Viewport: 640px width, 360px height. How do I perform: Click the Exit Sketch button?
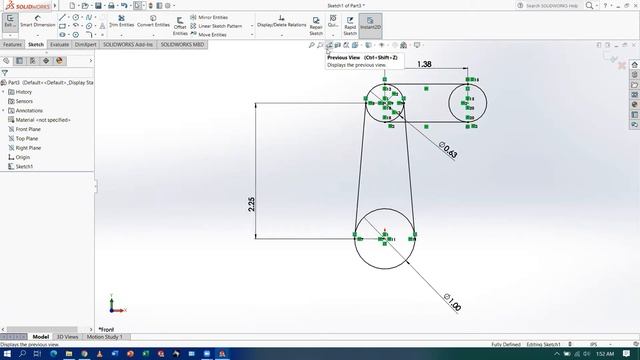(x=10, y=22)
